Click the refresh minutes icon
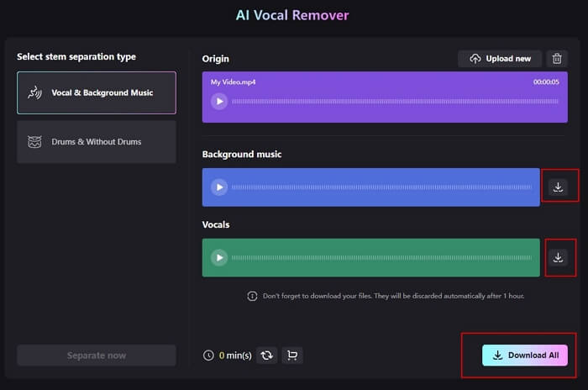 (266, 356)
